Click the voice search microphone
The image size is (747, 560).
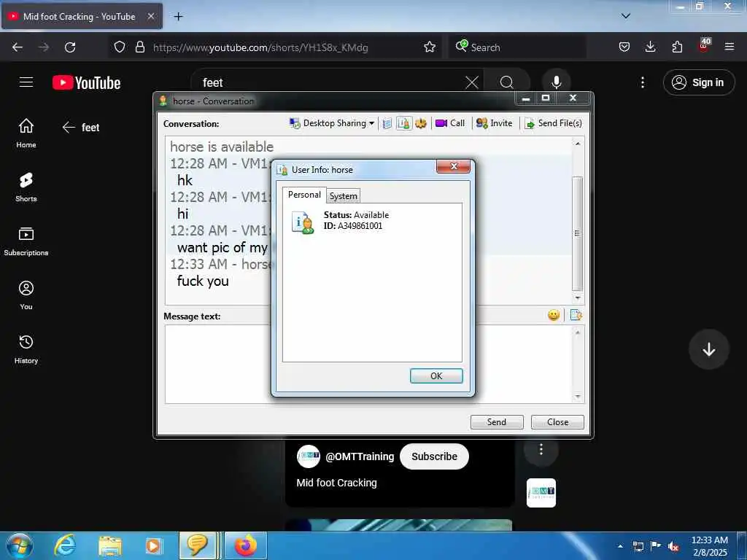557,82
